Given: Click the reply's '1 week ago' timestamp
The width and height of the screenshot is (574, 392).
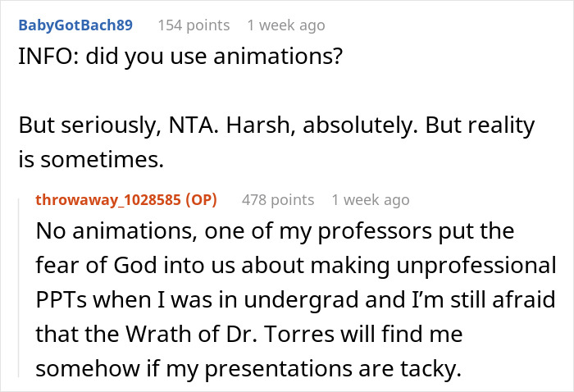Looking at the screenshot, I should 370,199.
